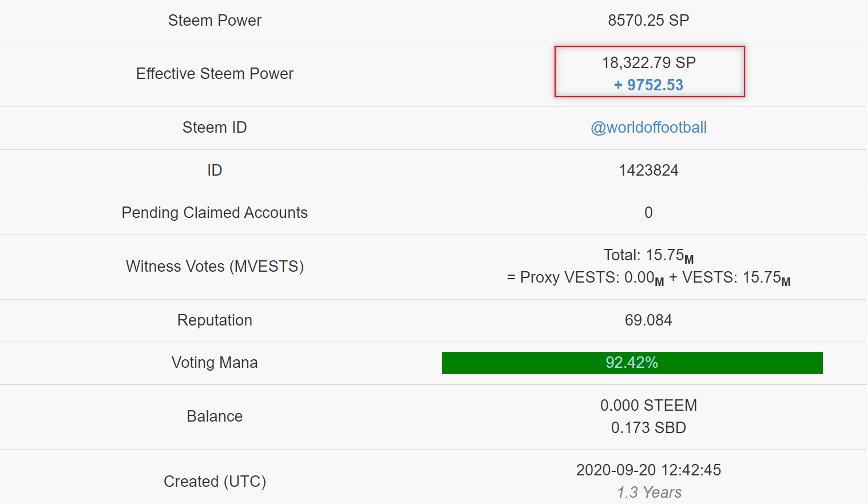Select the Total: 15.75M witness votes text
Viewport: 867px width, 504px height.
pyautogui.click(x=648, y=256)
